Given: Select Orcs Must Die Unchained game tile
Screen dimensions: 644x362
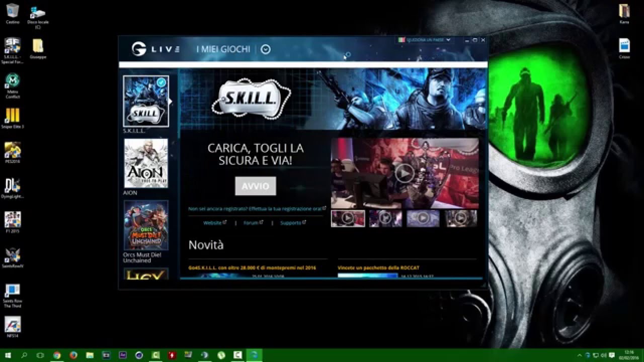Looking at the screenshot, I should (146, 225).
